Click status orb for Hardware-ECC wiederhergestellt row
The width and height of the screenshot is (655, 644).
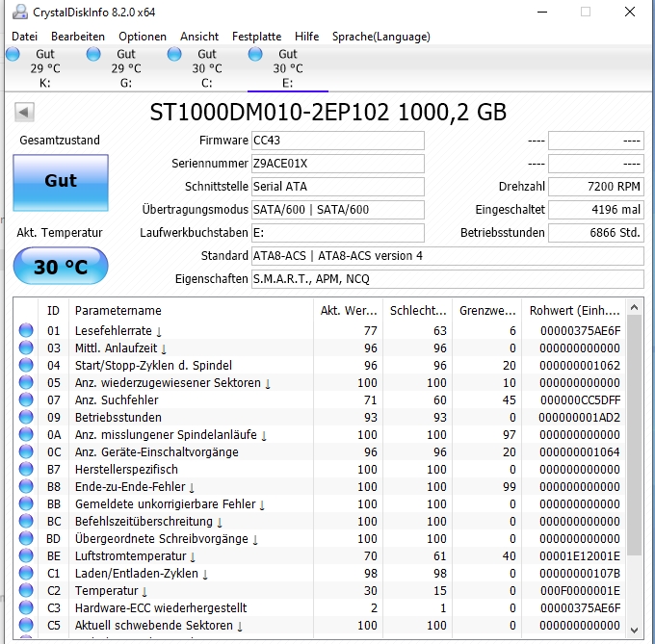(x=26, y=607)
